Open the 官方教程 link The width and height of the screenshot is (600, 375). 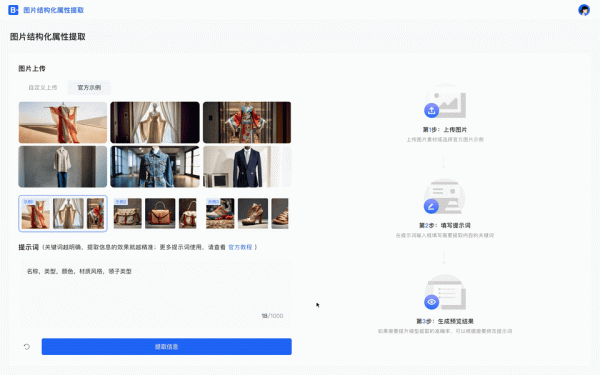tap(240, 247)
